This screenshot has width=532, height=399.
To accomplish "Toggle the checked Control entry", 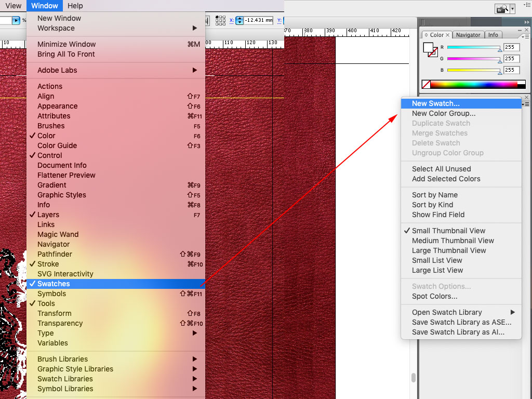I will click(x=116, y=155).
